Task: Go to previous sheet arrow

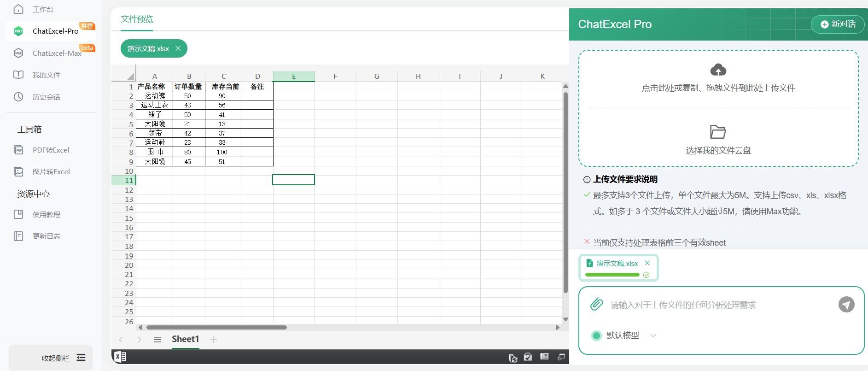Action: tap(121, 340)
